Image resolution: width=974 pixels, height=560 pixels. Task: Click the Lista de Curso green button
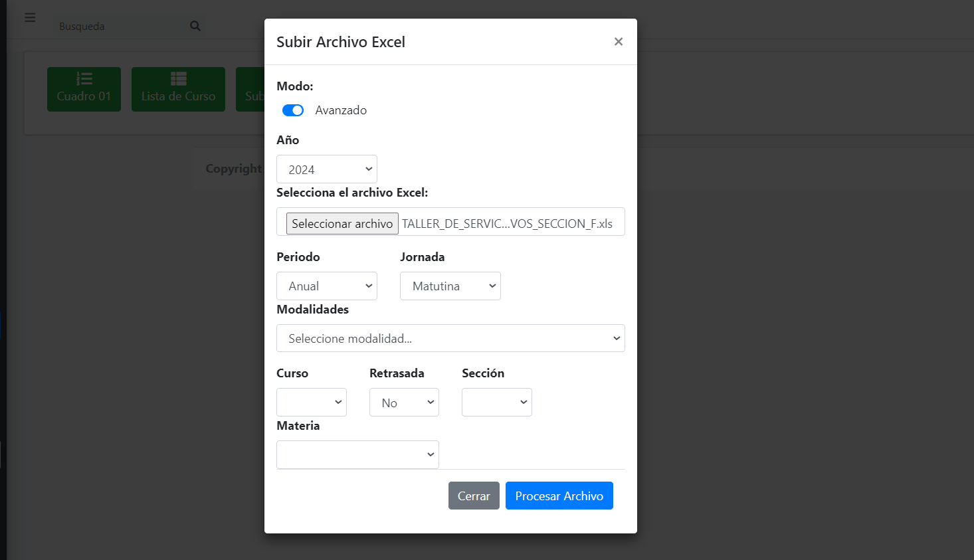pos(178,89)
